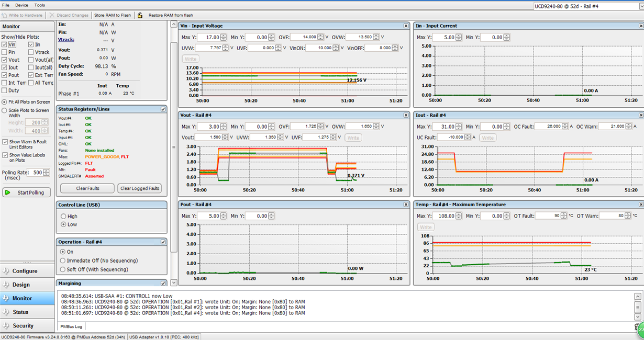The width and height of the screenshot is (644, 340).
Task: Toggle the Iin plot checkbox
Action: click(x=31, y=45)
